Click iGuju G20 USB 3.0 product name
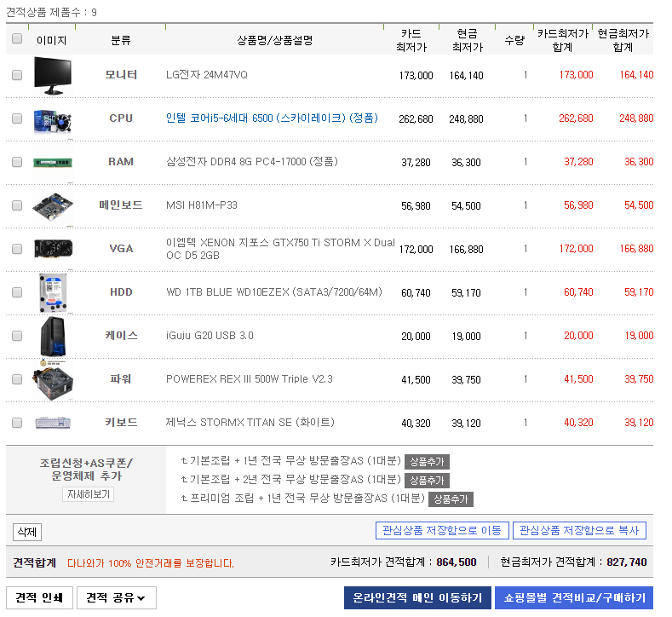Screen dimensions: 672x617 210,335
